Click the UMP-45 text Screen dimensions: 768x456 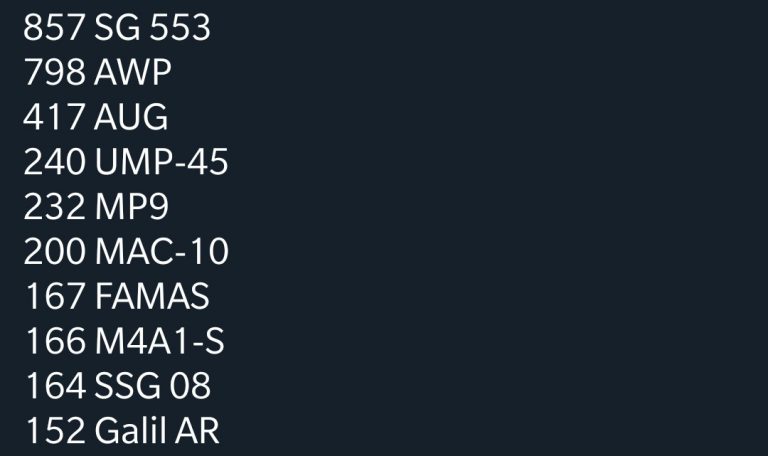tap(161, 163)
